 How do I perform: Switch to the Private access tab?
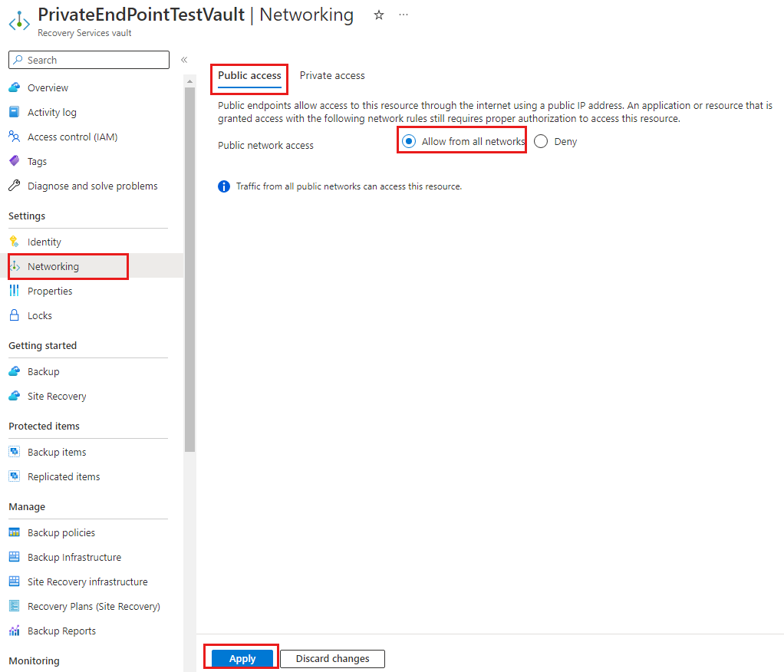click(x=332, y=76)
